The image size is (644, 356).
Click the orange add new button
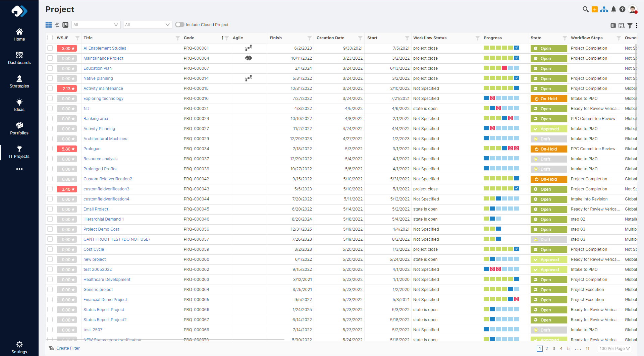pyautogui.click(x=594, y=9)
